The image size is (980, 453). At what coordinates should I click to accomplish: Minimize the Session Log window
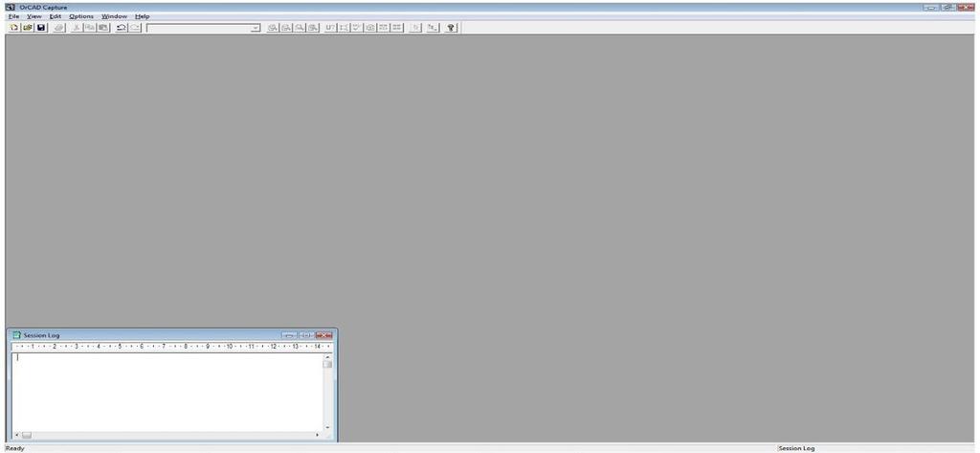[x=289, y=335]
